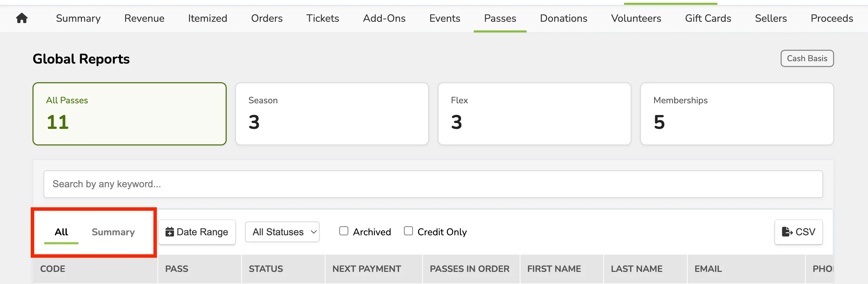Click the Cash Basis button

coord(807,58)
